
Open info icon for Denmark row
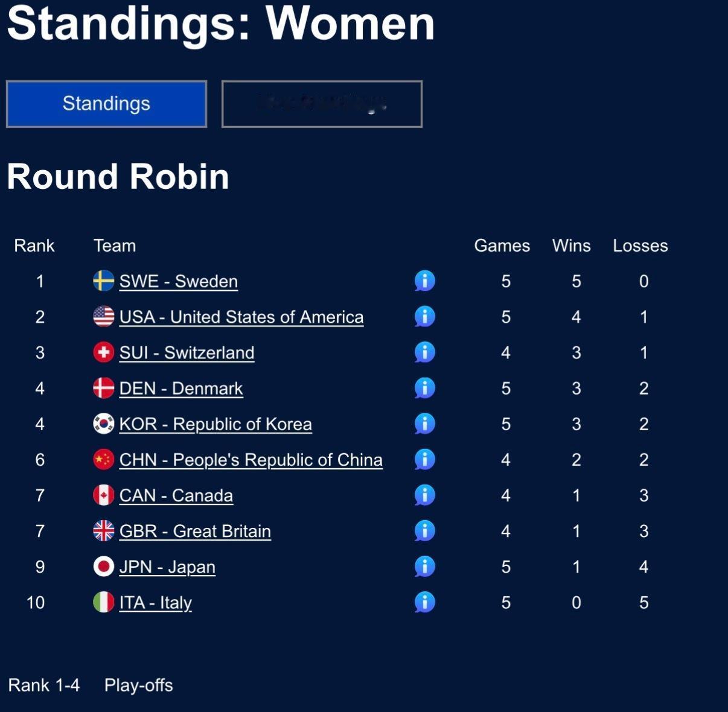425,388
